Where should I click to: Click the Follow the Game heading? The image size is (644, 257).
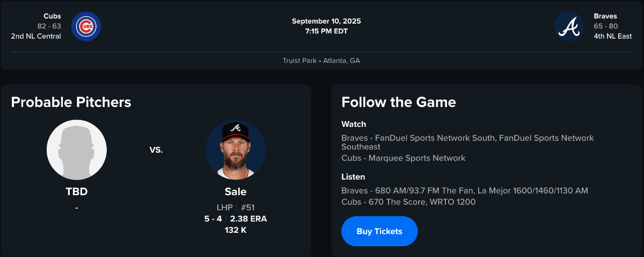coord(399,102)
